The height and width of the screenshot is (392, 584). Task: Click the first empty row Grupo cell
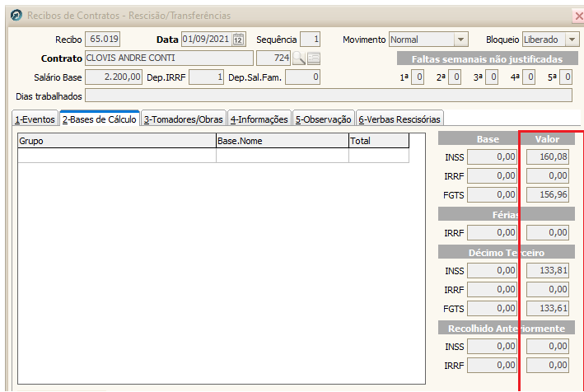[117, 156]
